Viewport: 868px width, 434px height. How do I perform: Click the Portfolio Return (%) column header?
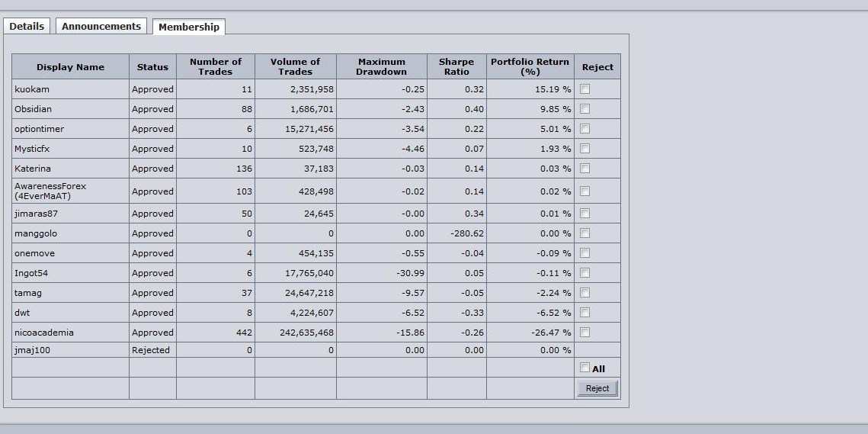pyautogui.click(x=530, y=66)
